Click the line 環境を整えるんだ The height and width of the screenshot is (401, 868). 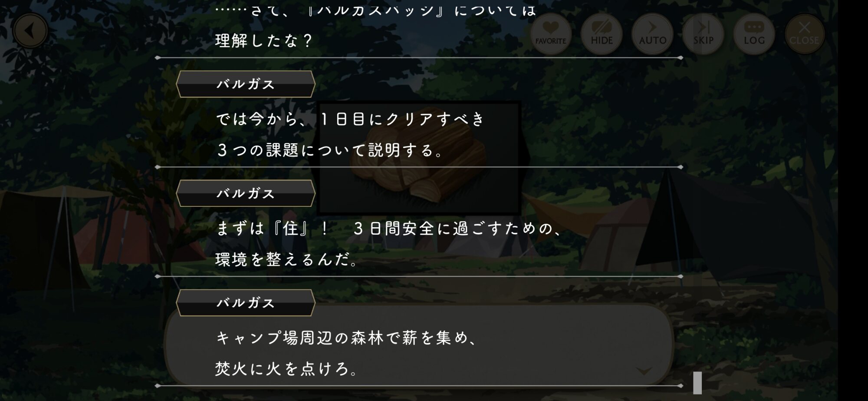[286, 259]
